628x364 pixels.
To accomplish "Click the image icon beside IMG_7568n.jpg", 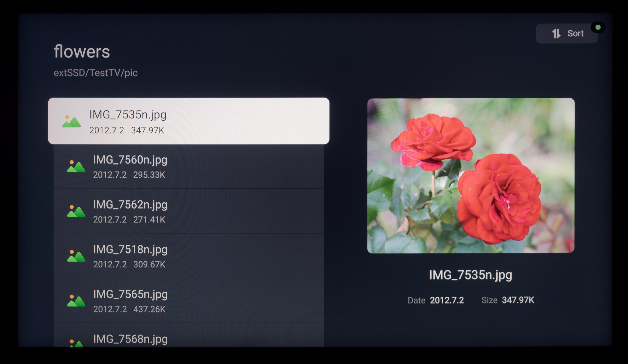I will 76,343.
